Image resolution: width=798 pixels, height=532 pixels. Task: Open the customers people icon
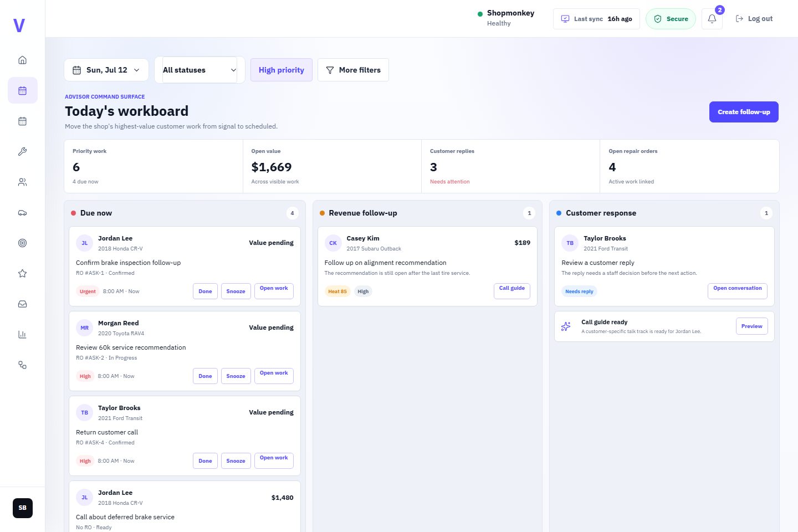[x=22, y=182]
